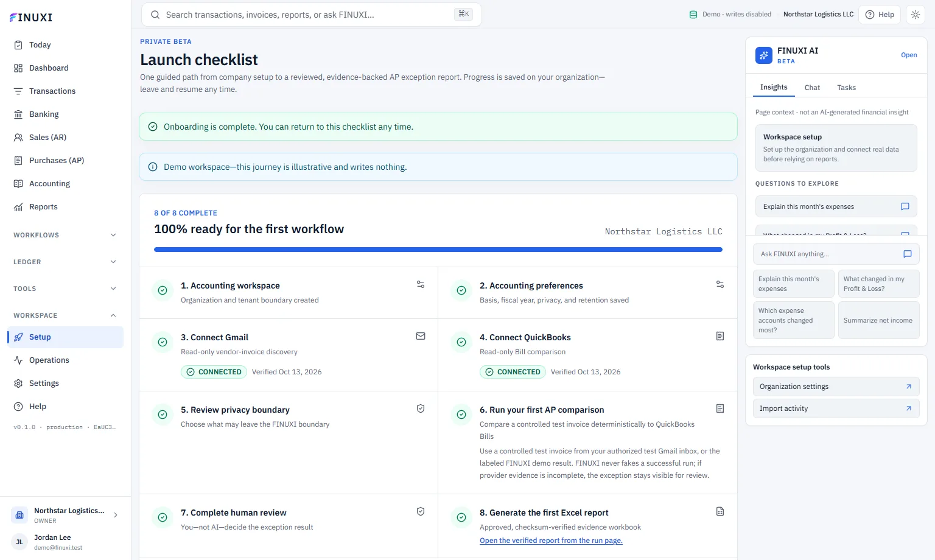935x560 pixels.
Task: Open Purchases (AP) document icon
Action: [18, 161]
